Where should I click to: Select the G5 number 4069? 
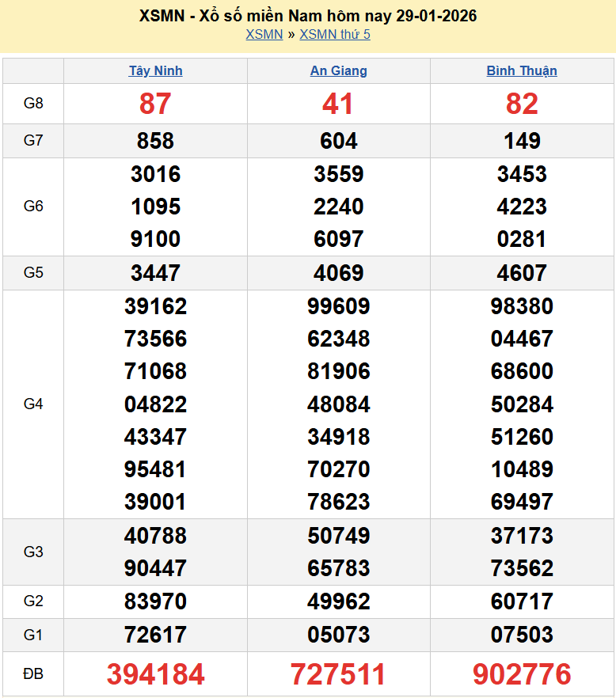click(338, 273)
